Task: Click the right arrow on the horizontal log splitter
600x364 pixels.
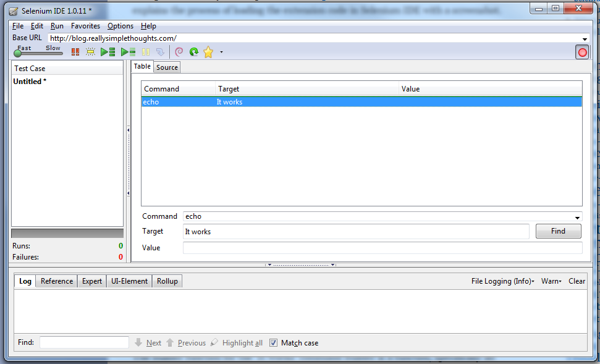Action: pos(333,265)
